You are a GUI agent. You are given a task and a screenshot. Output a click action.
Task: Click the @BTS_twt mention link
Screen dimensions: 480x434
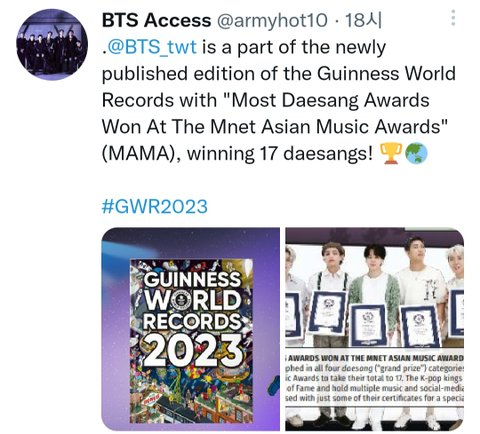tap(152, 47)
